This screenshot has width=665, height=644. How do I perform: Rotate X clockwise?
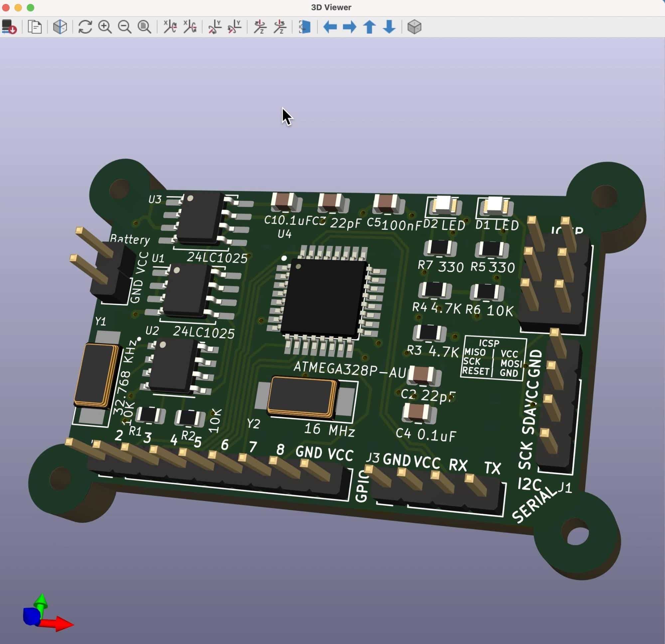[x=170, y=27]
